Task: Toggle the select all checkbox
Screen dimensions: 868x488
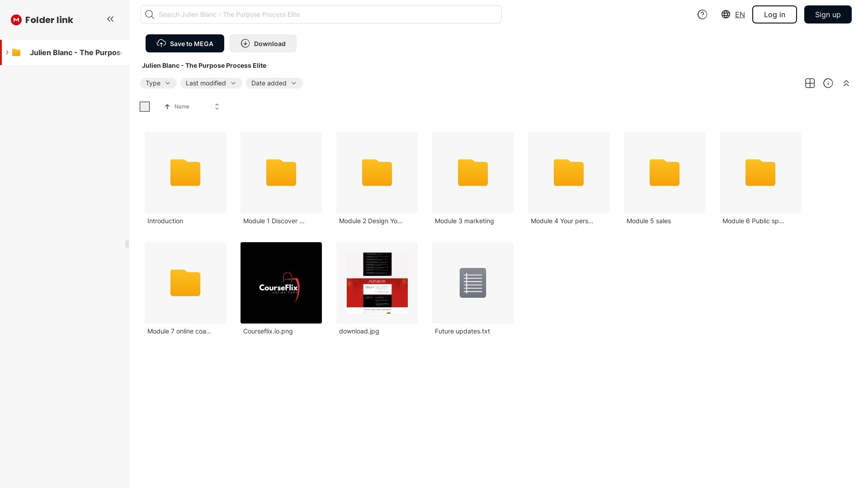Action: click(145, 107)
